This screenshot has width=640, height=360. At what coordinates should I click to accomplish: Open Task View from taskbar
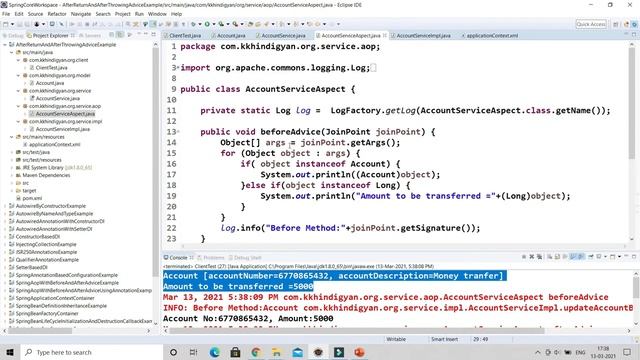click(x=193, y=352)
